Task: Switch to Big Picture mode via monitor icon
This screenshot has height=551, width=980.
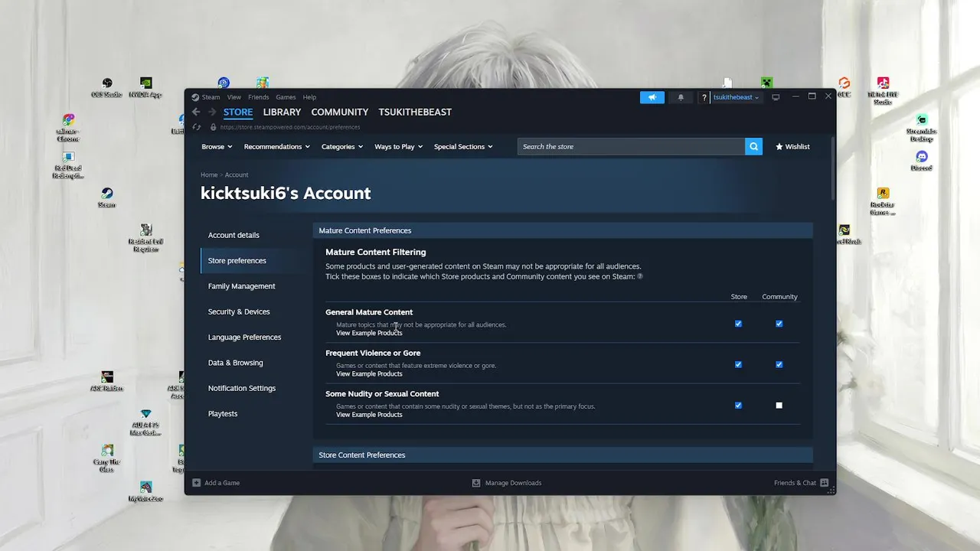Action: click(776, 97)
